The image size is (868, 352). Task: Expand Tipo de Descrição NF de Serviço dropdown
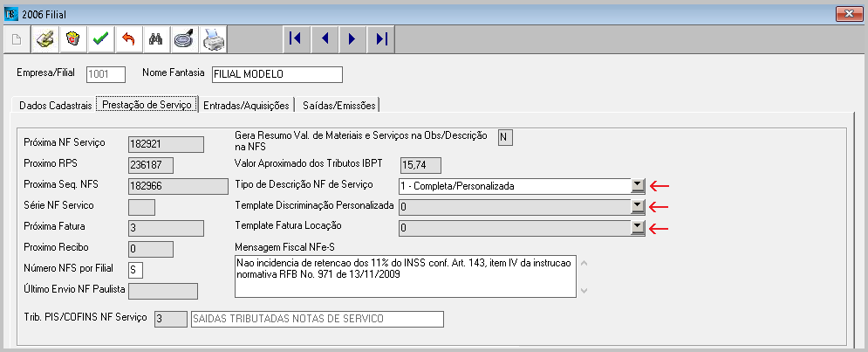638,185
